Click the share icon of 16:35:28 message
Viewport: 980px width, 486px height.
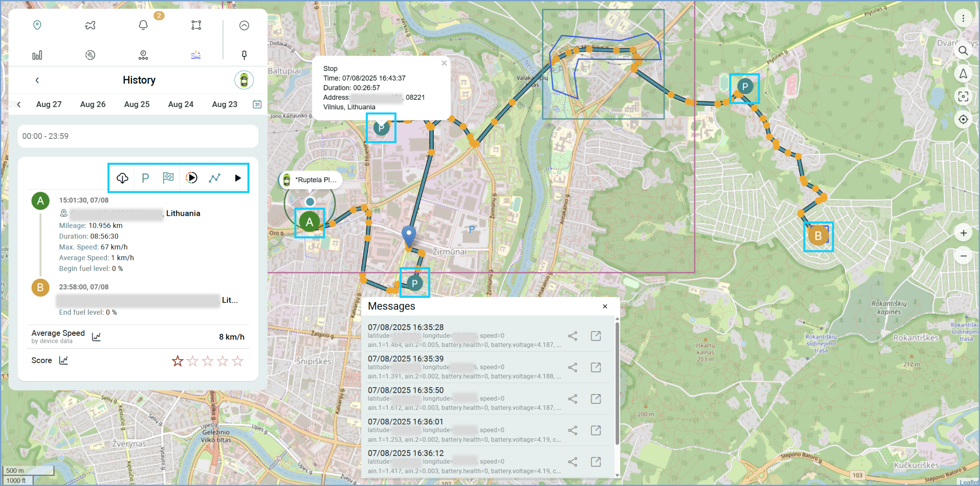click(x=573, y=336)
